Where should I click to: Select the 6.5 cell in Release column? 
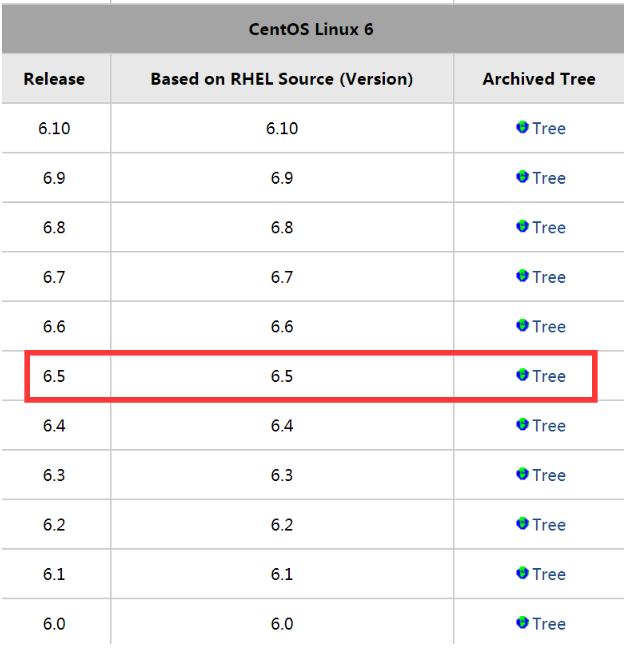click(54, 376)
